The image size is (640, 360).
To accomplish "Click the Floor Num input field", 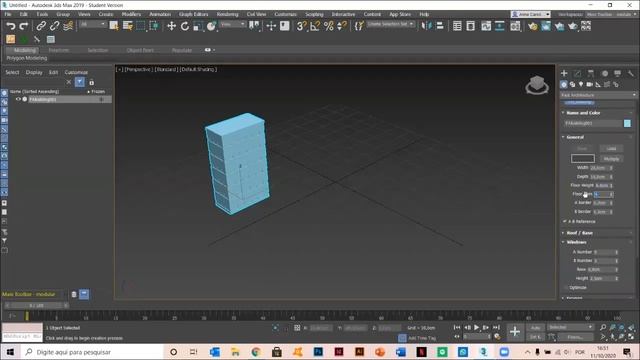I will pos(602,194).
